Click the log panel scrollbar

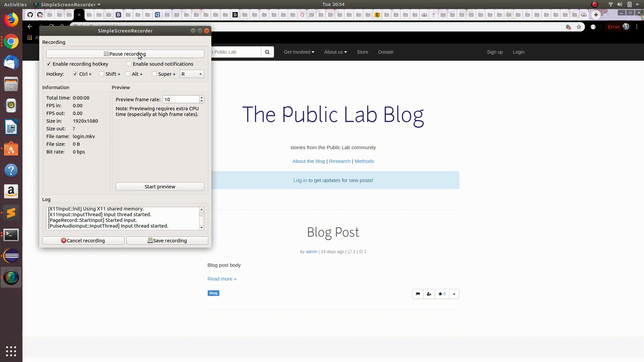coord(202,218)
